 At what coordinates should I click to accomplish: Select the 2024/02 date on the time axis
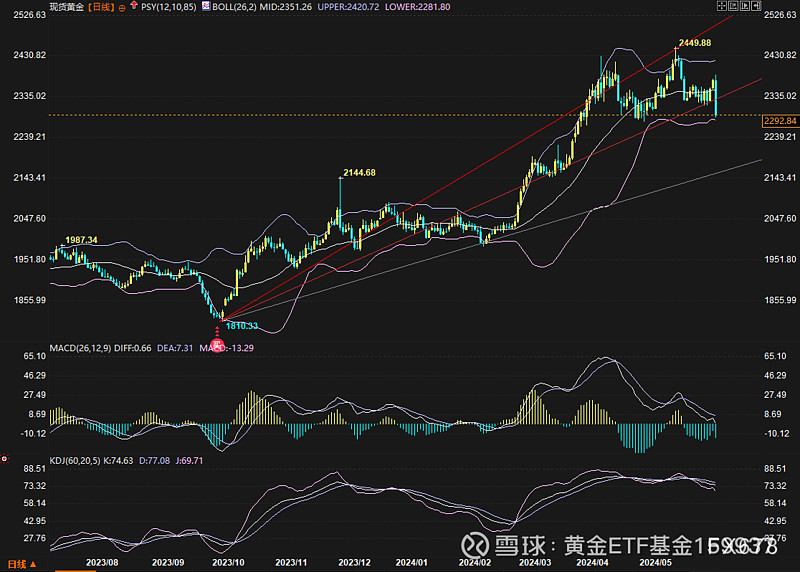click(x=474, y=563)
